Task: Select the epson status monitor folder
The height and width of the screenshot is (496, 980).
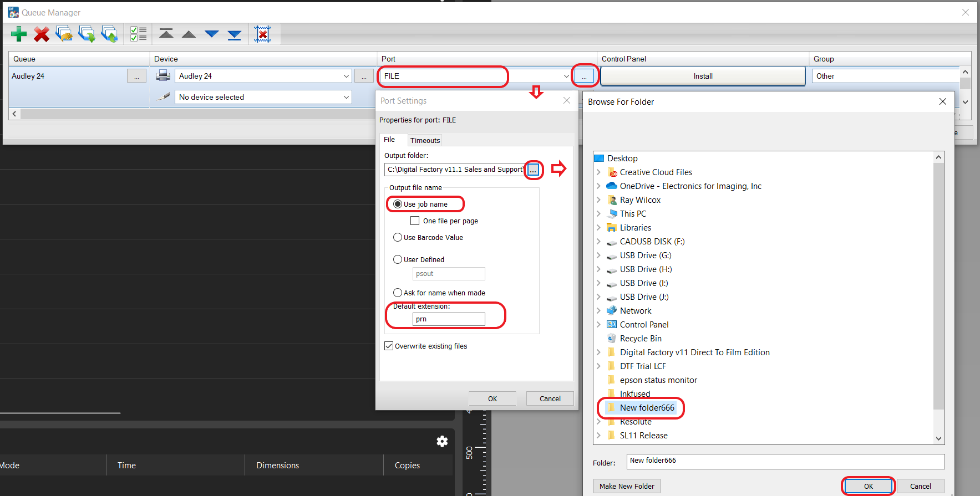Action: [658, 380]
